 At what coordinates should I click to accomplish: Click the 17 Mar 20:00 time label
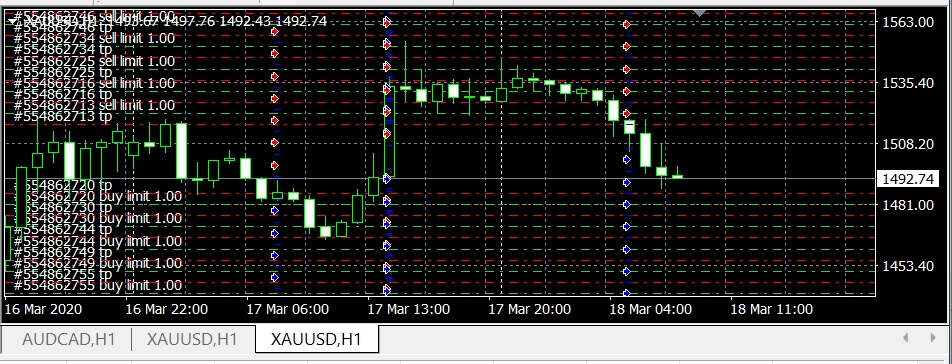click(x=529, y=309)
